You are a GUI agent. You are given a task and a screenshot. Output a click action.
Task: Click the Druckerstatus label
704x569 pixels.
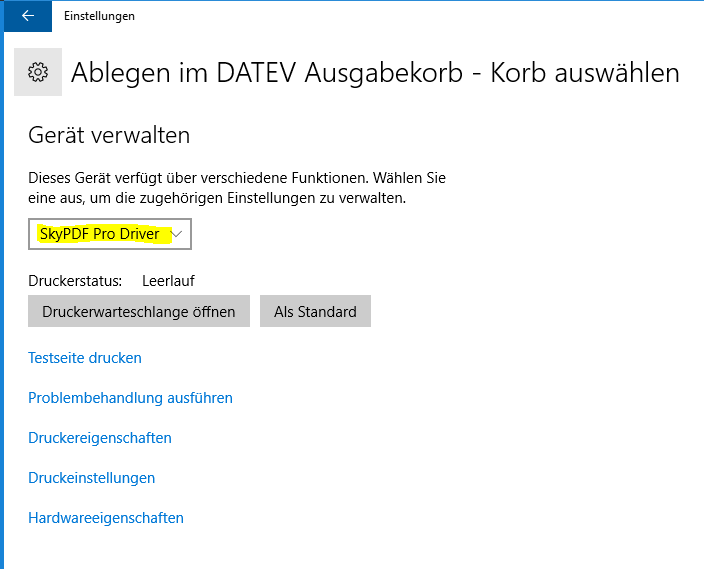tap(75, 281)
